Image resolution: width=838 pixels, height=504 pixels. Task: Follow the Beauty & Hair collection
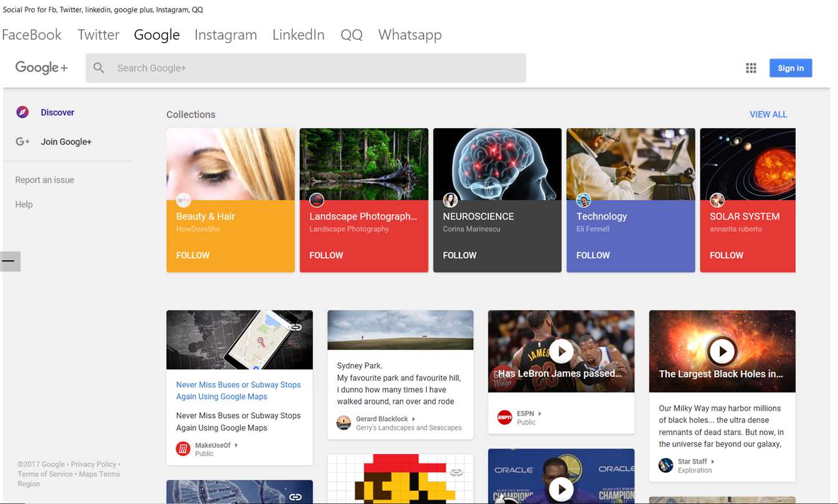pos(193,255)
